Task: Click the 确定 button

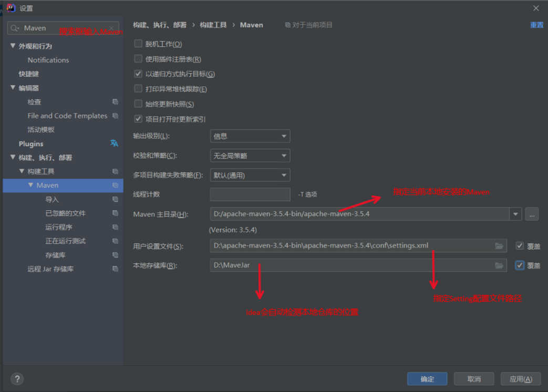Action: click(427, 379)
